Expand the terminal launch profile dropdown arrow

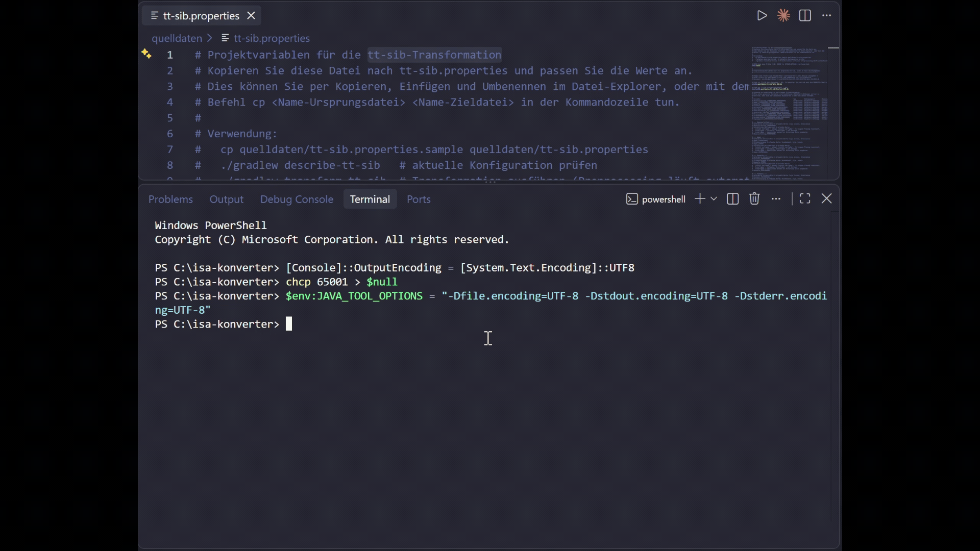point(714,199)
